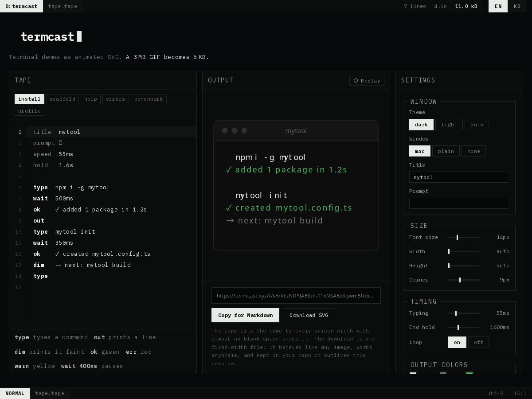Switch language to EN

click(498, 6)
